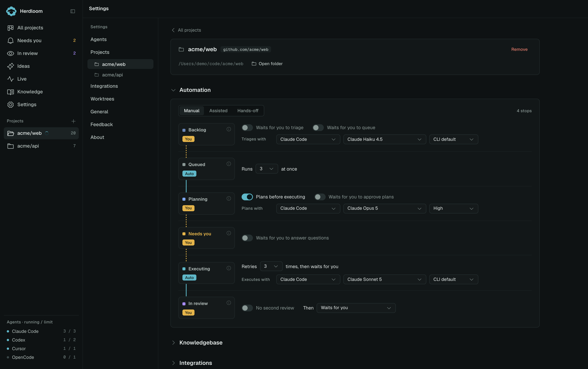This screenshot has height=369, width=588.
Task: Open the Runs at once count dropdown
Action: pyautogui.click(x=267, y=169)
